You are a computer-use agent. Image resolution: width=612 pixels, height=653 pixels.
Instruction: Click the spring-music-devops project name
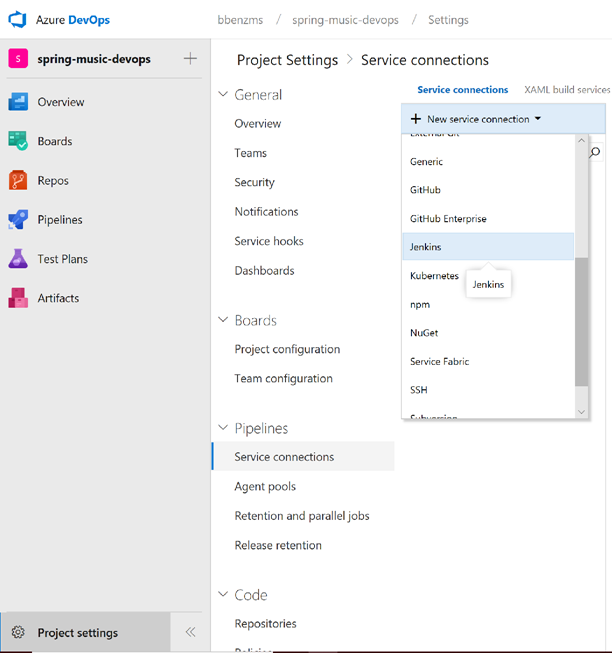point(94,59)
